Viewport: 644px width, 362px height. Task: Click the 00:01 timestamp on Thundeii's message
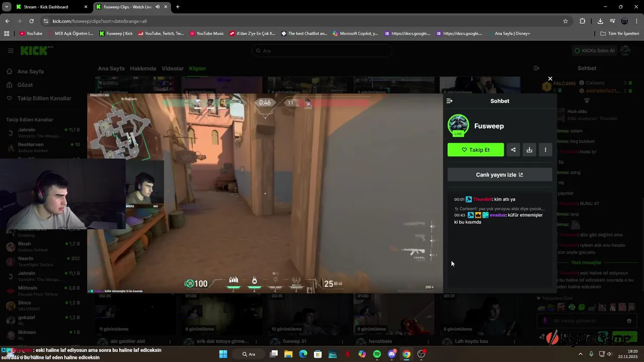tap(459, 200)
